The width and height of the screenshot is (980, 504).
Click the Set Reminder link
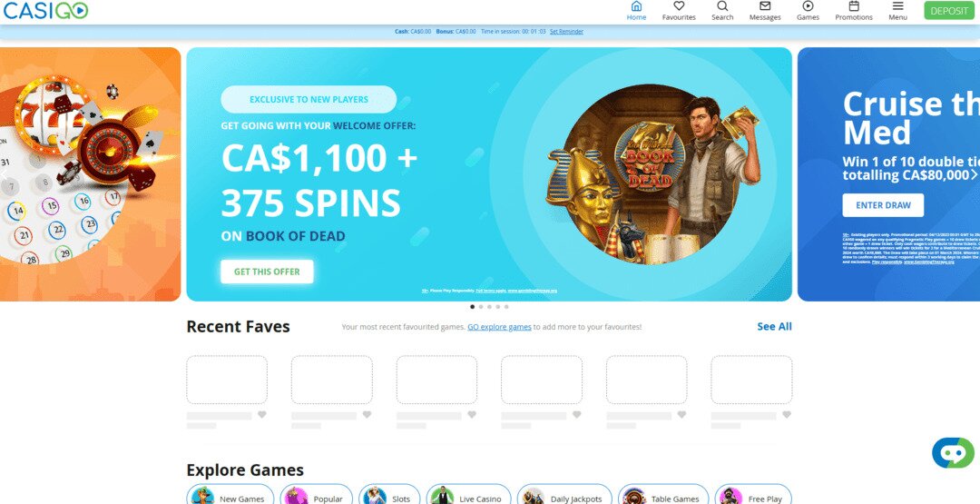566,32
